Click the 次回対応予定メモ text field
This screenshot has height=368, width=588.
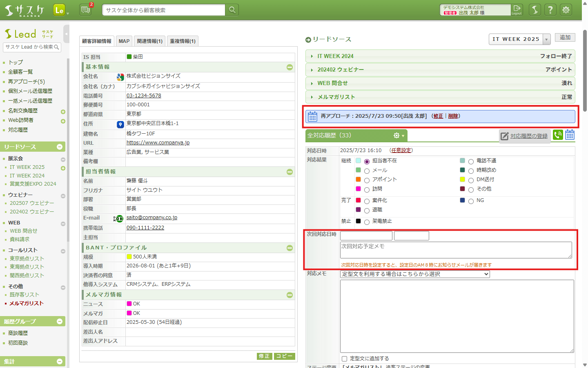456,250
